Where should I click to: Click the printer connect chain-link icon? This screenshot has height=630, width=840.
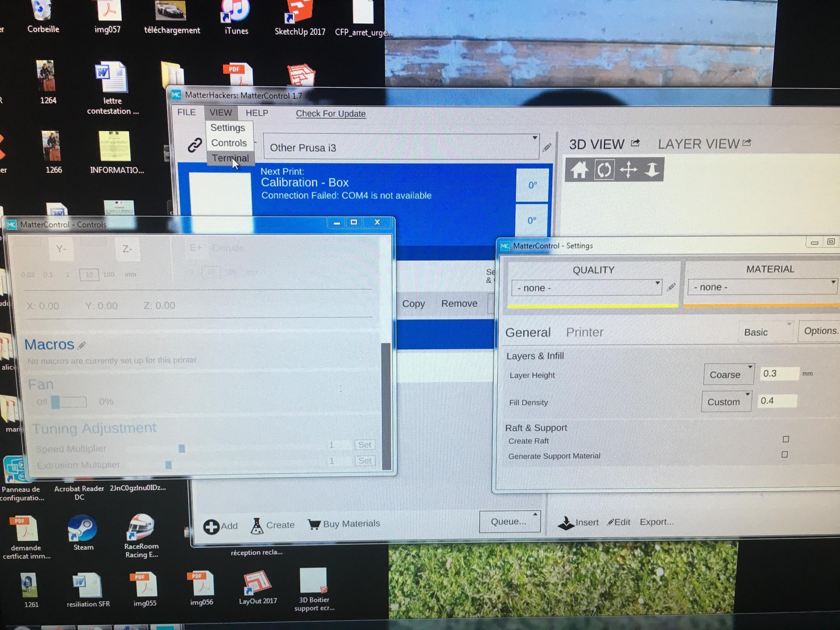click(194, 145)
